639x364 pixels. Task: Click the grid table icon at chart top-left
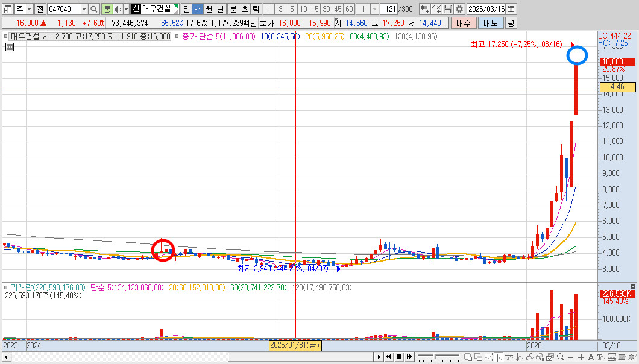tap(9, 46)
